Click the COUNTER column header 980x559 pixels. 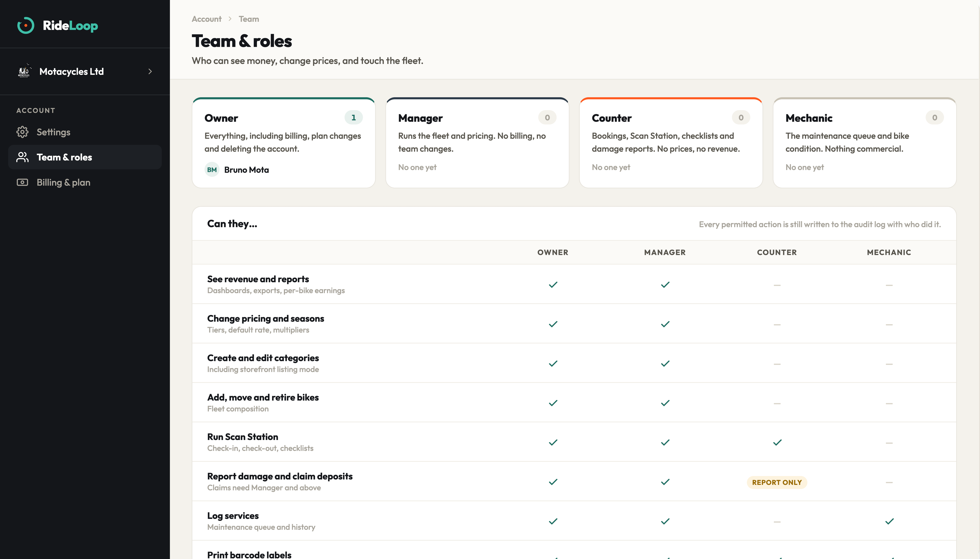pos(777,252)
